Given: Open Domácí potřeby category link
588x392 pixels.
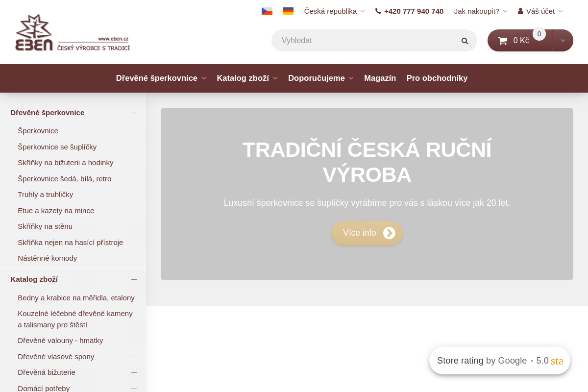Looking at the screenshot, I should click(44, 388).
